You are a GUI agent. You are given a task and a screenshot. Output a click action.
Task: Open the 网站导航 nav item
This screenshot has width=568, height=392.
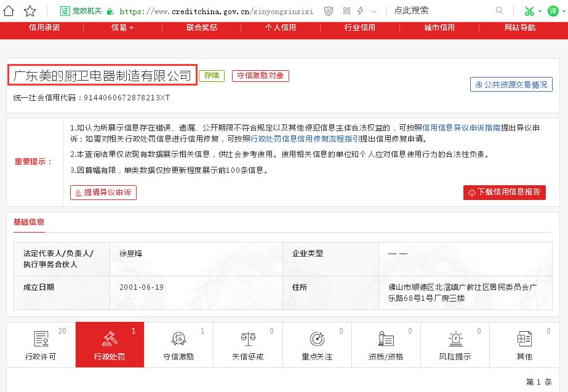click(520, 28)
